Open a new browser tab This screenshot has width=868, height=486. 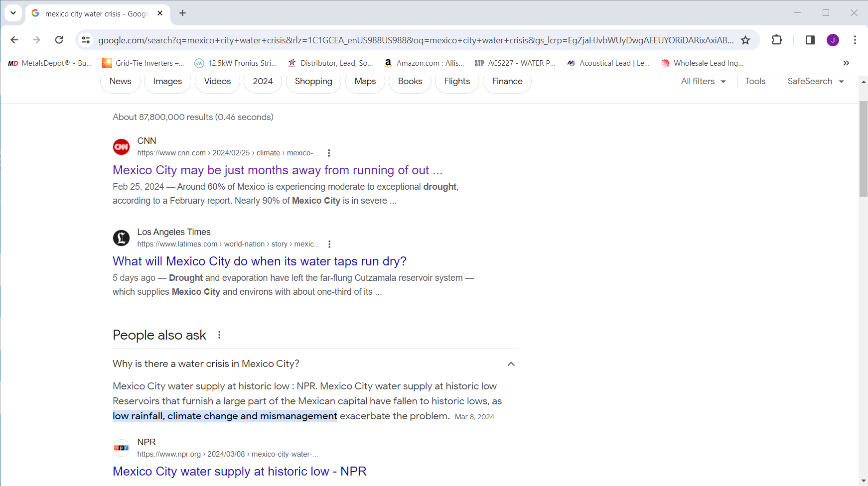pos(183,13)
